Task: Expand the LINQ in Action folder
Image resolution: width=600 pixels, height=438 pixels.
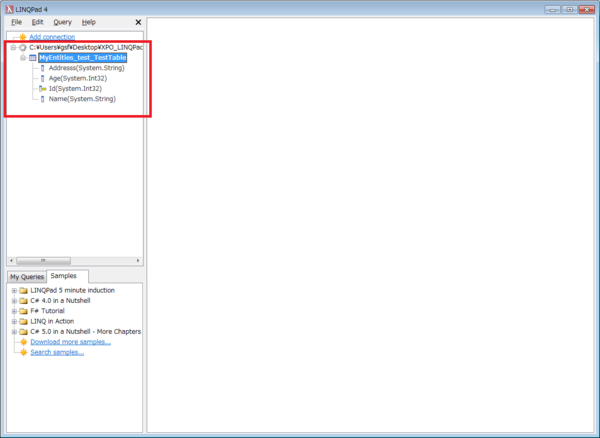Action: coord(14,321)
